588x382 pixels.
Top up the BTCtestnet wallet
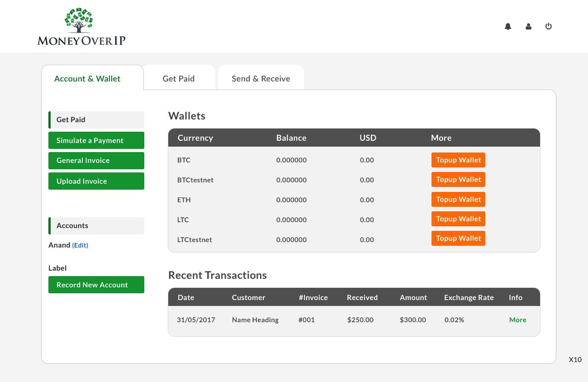(x=458, y=180)
